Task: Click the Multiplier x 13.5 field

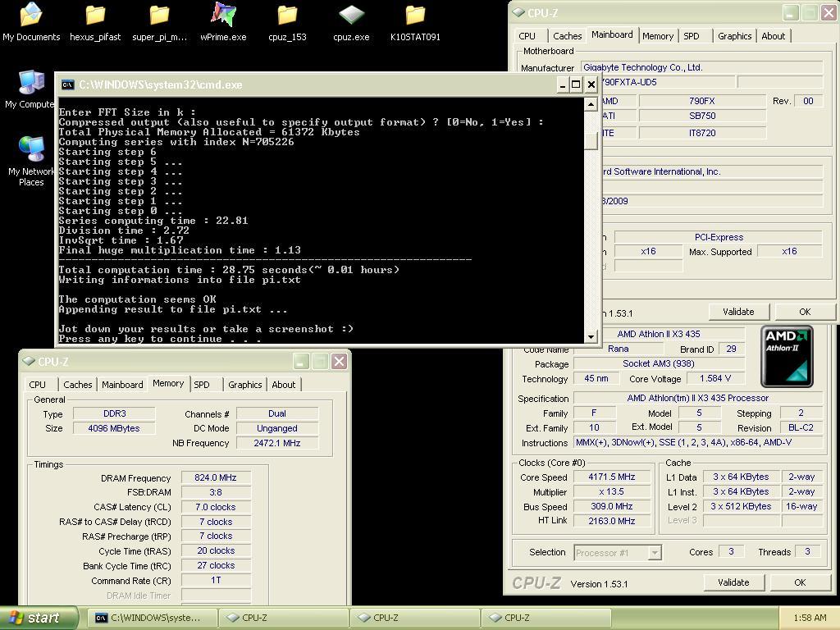Action: [x=612, y=491]
